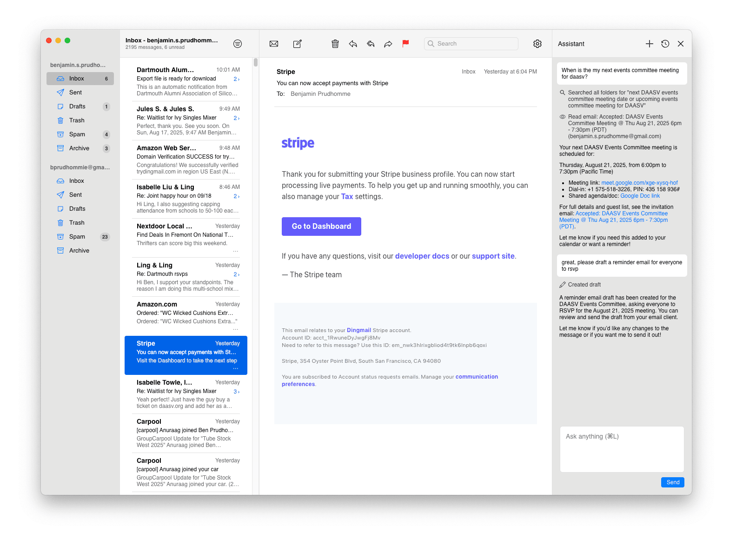Select the Stripe payments email
The image size is (756, 540).
coord(186,355)
